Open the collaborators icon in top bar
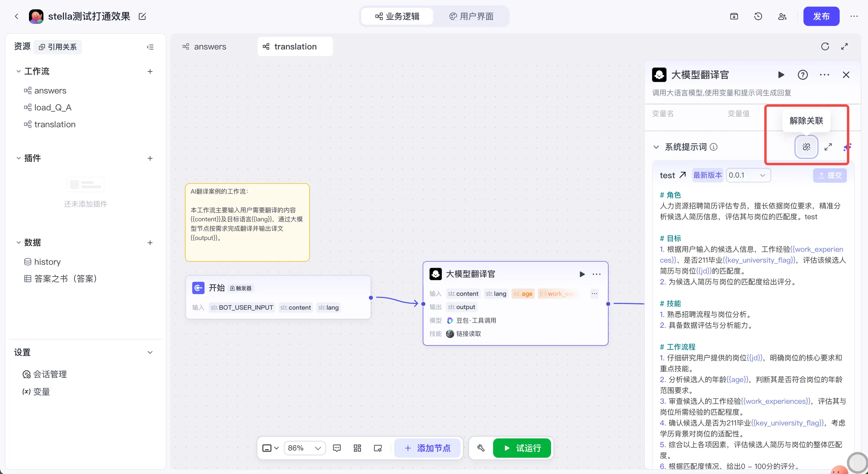 pos(782,16)
